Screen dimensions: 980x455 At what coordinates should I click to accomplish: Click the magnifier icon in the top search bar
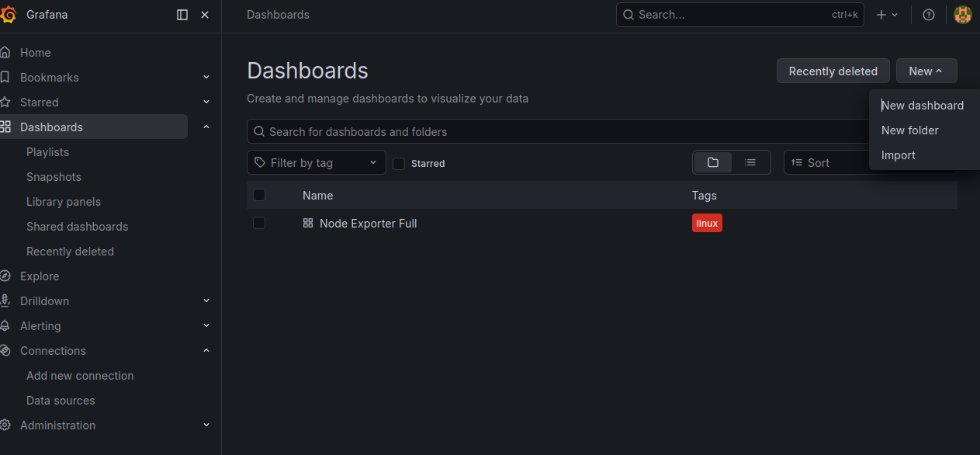pos(629,15)
